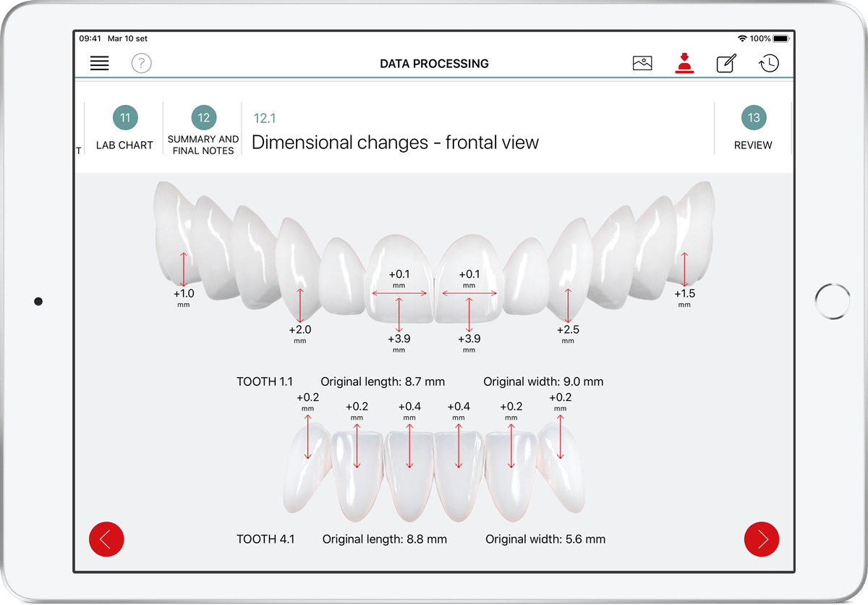Go to previous page with red arrow

pyautogui.click(x=106, y=539)
